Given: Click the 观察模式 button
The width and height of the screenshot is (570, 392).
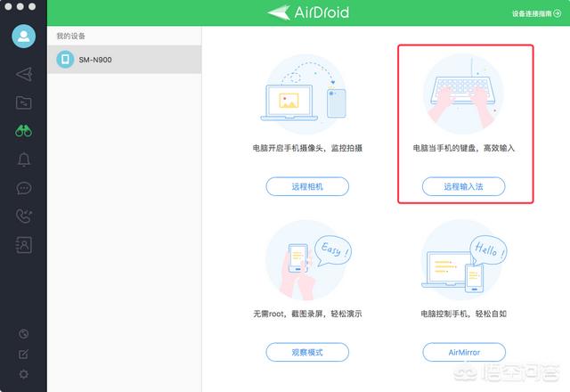Looking at the screenshot, I should tap(307, 352).
